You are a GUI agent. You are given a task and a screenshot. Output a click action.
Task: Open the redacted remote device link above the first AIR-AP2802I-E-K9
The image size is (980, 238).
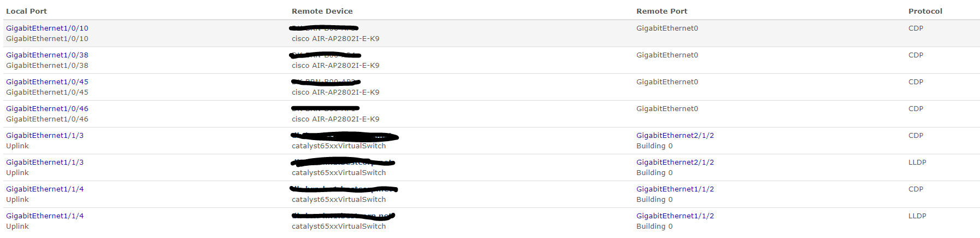pos(324,28)
